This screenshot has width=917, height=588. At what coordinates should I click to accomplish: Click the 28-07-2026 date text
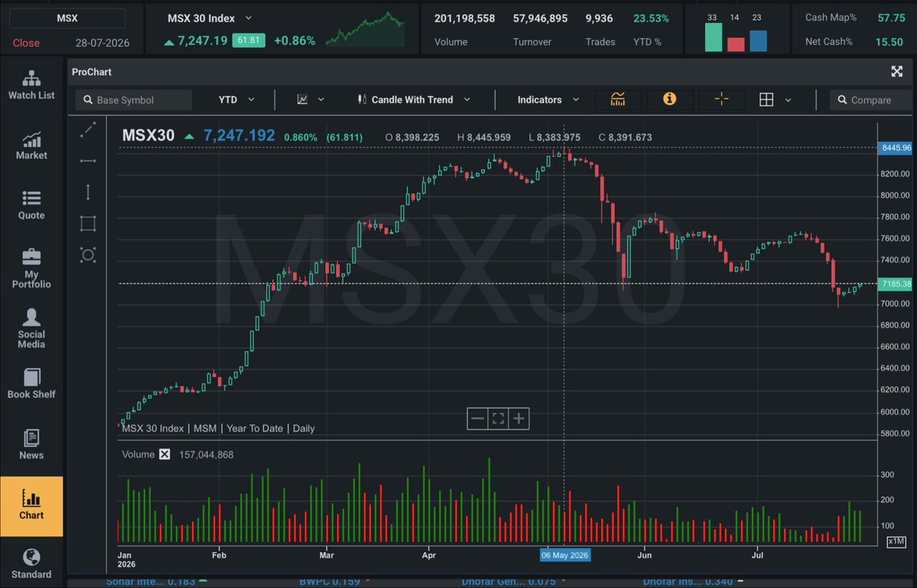click(x=102, y=43)
